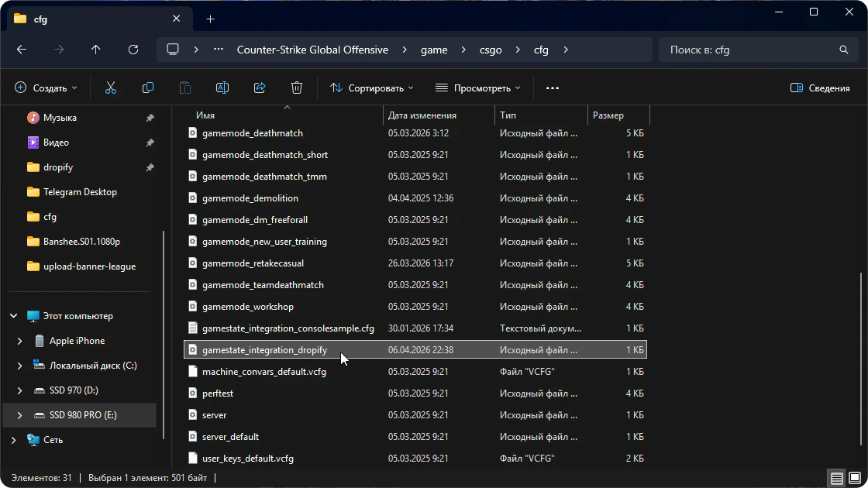This screenshot has width=868, height=488.
Task: Navigate back with the left arrow
Action: pyautogui.click(x=22, y=50)
